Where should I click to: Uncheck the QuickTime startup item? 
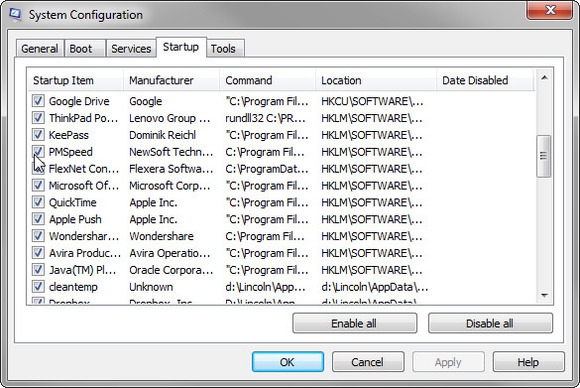pyautogui.click(x=38, y=202)
